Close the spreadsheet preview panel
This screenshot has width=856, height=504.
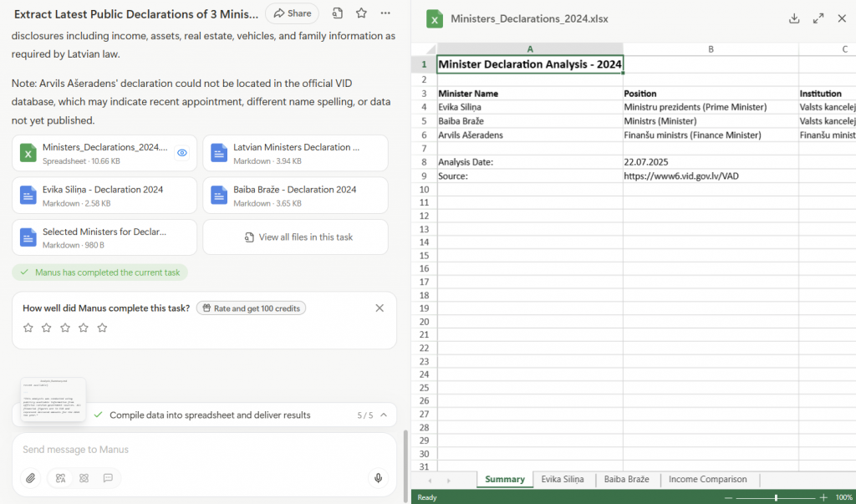click(842, 18)
